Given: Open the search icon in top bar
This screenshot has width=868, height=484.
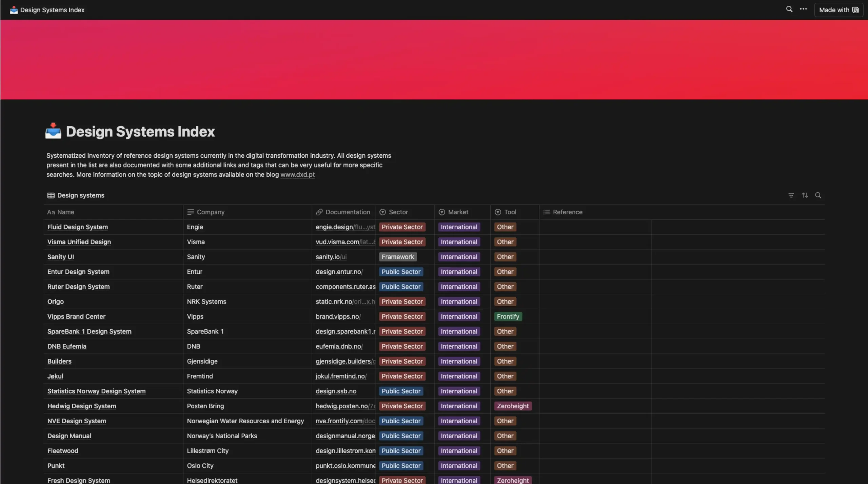Looking at the screenshot, I should click(789, 9).
